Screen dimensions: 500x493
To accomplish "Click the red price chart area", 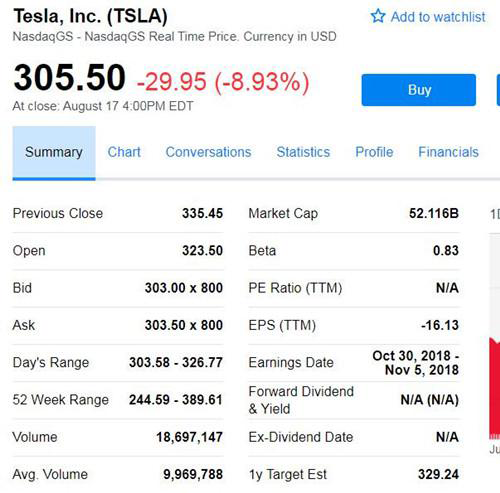I will pos(495,388).
